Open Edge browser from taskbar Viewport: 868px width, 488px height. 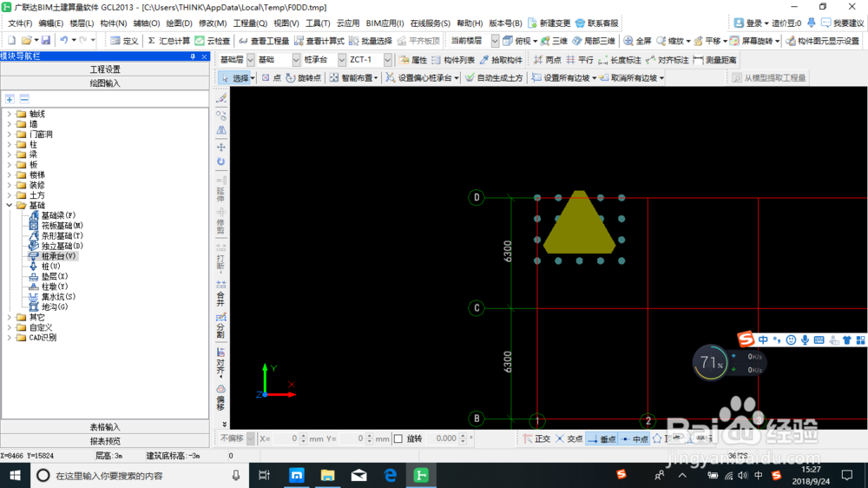391,475
